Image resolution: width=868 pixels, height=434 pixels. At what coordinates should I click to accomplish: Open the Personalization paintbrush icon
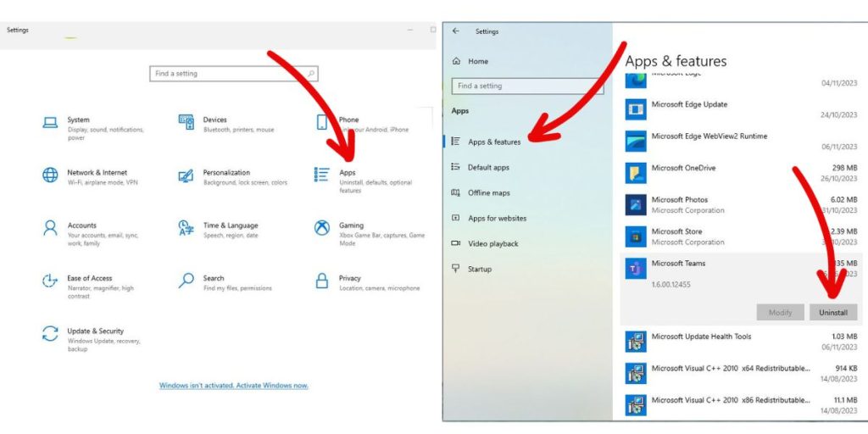pos(186,176)
